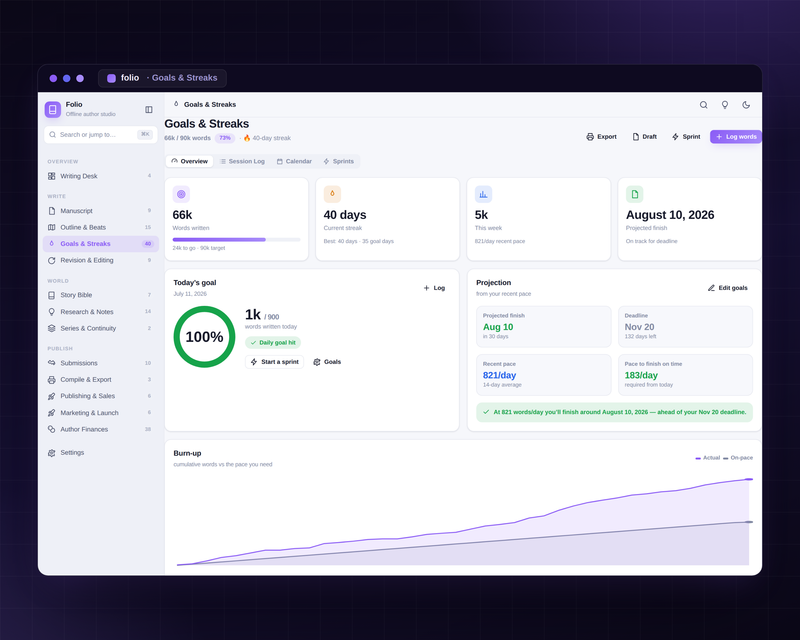
Task: Open the lightbulb tips icon
Action: 724,105
